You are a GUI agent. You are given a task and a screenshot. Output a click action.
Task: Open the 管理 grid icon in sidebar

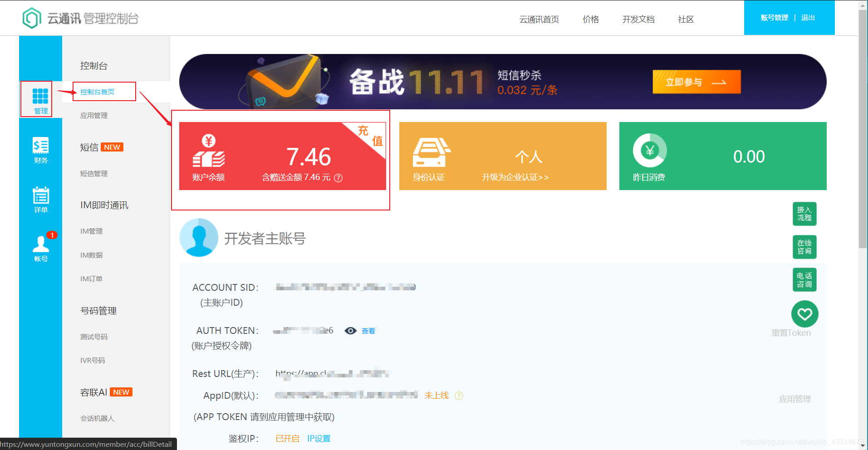[40, 100]
